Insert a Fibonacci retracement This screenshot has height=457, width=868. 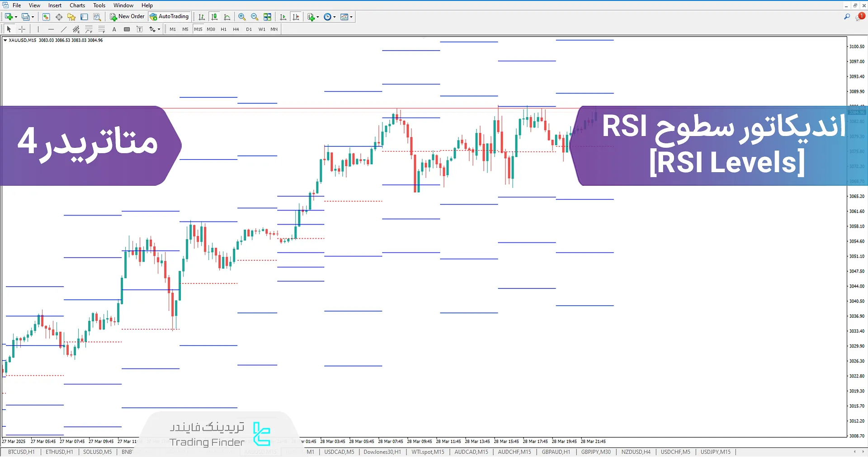click(89, 29)
